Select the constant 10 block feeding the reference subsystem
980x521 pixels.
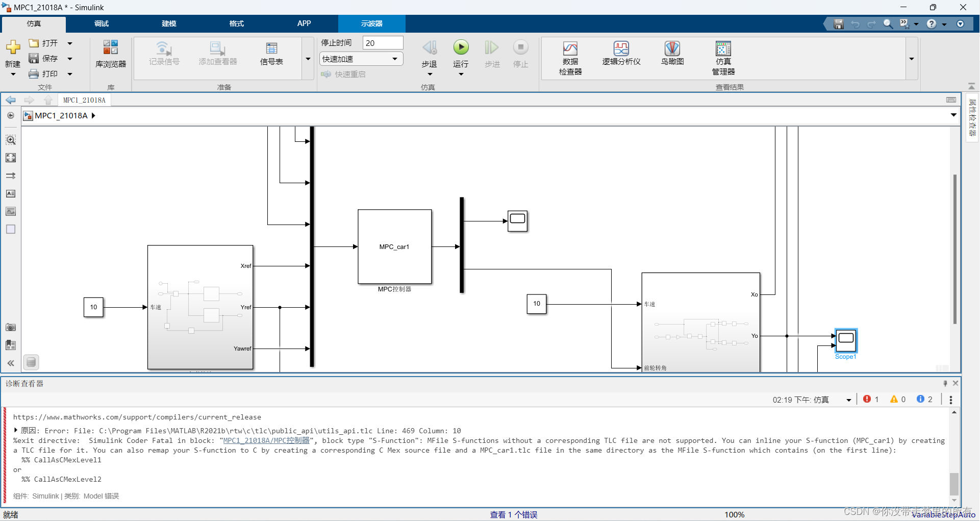(94, 307)
